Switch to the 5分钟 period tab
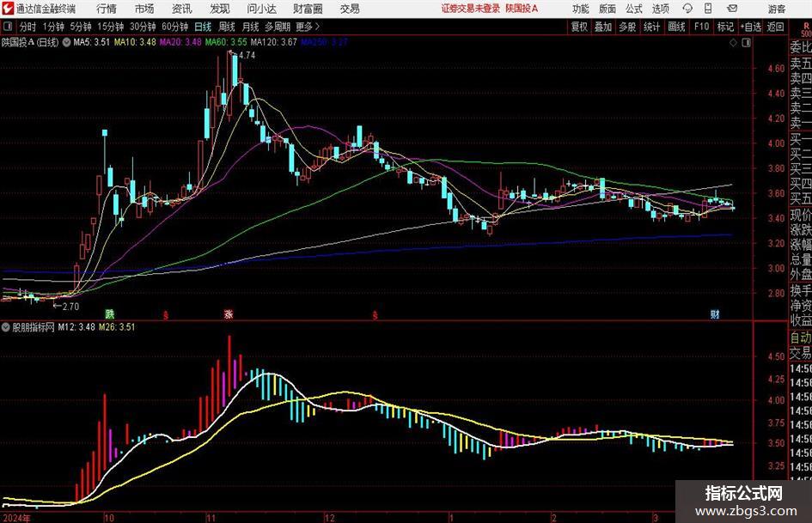812x523 pixels. [81, 27]
